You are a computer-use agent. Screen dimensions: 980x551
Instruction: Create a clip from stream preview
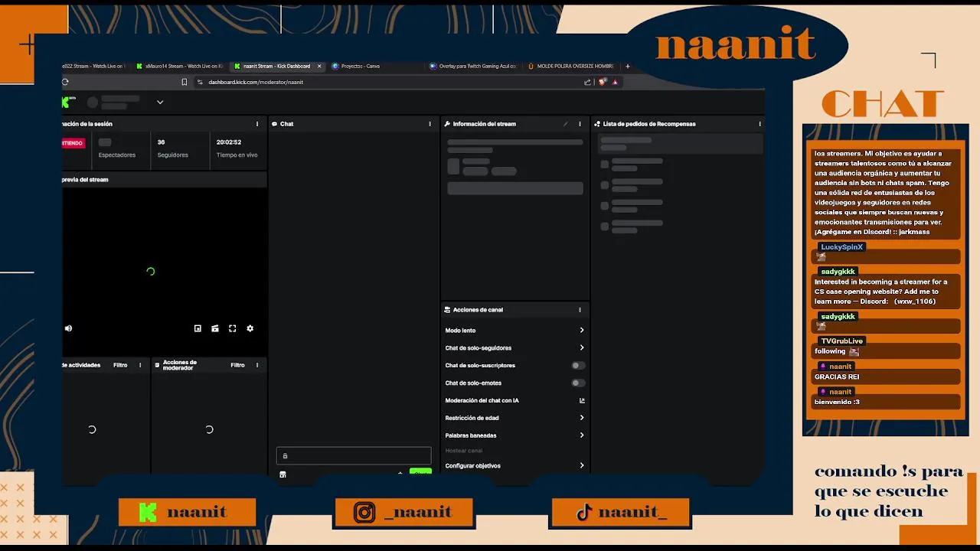click(215, 328)
